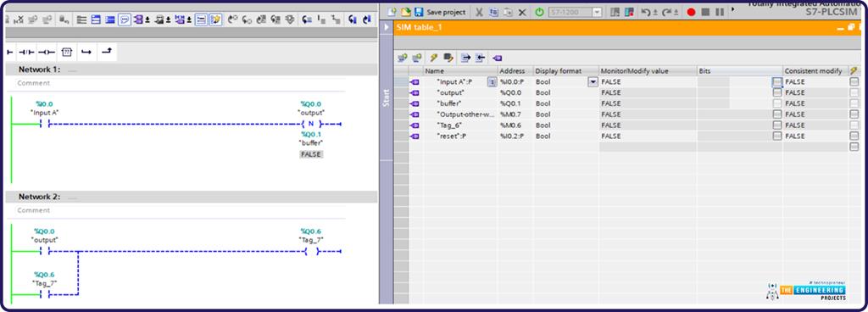The width and height of the screenshot is (868, 312).
Task: Toggle the Bits checkbox for Tag_6 row
Action: 777,125
